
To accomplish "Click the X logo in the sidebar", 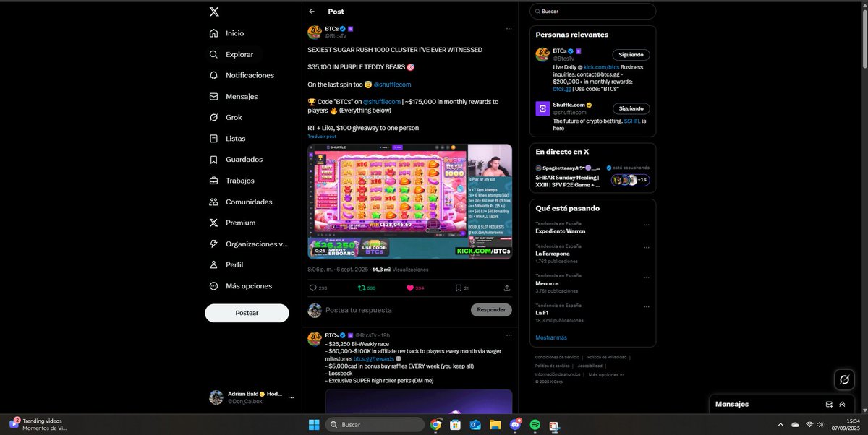I will [213, 12].
